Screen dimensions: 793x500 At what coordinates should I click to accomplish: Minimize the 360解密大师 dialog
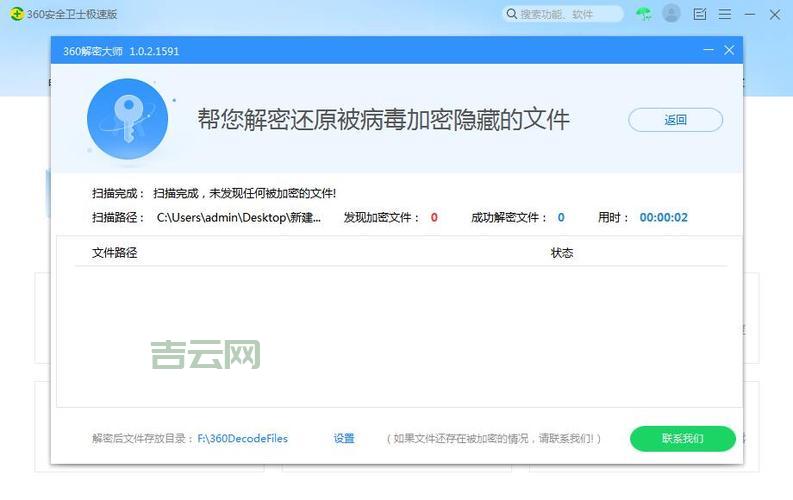click(x=709, y=50)
